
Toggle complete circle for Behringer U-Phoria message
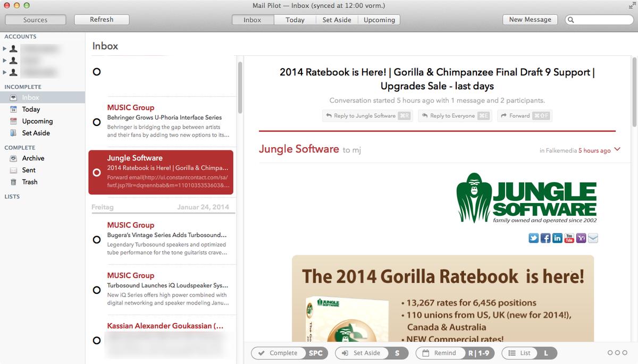click(x=97, y=122)
